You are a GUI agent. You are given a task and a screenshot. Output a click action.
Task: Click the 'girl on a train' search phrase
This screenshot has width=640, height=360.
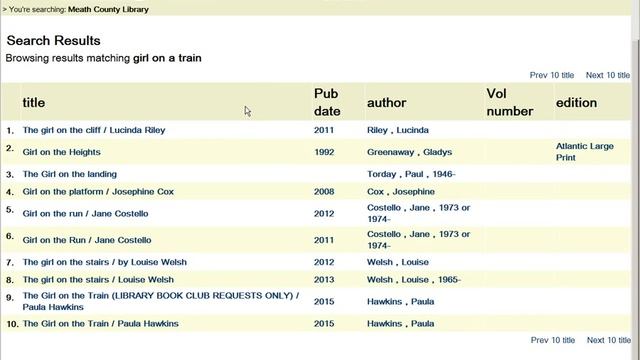click(167, 58)
